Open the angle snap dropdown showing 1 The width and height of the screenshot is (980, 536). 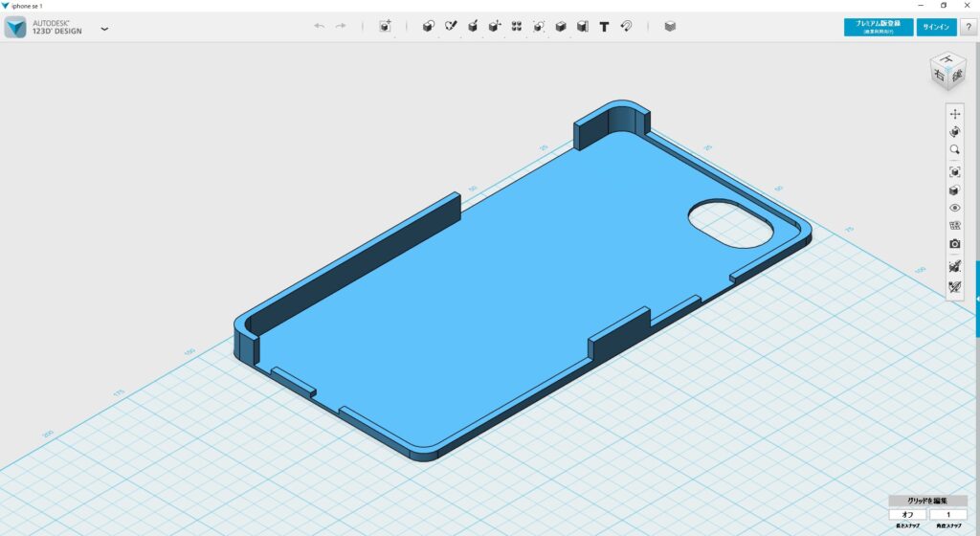coord(948,515)
